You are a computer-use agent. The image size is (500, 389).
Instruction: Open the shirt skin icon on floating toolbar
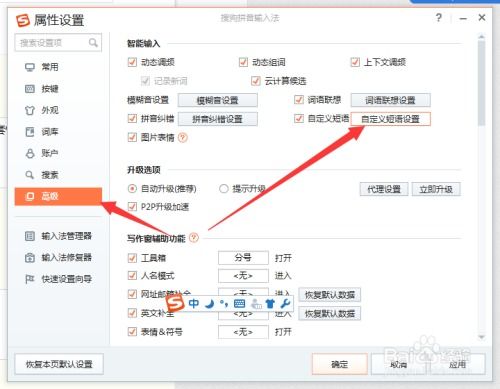point(270,304)
